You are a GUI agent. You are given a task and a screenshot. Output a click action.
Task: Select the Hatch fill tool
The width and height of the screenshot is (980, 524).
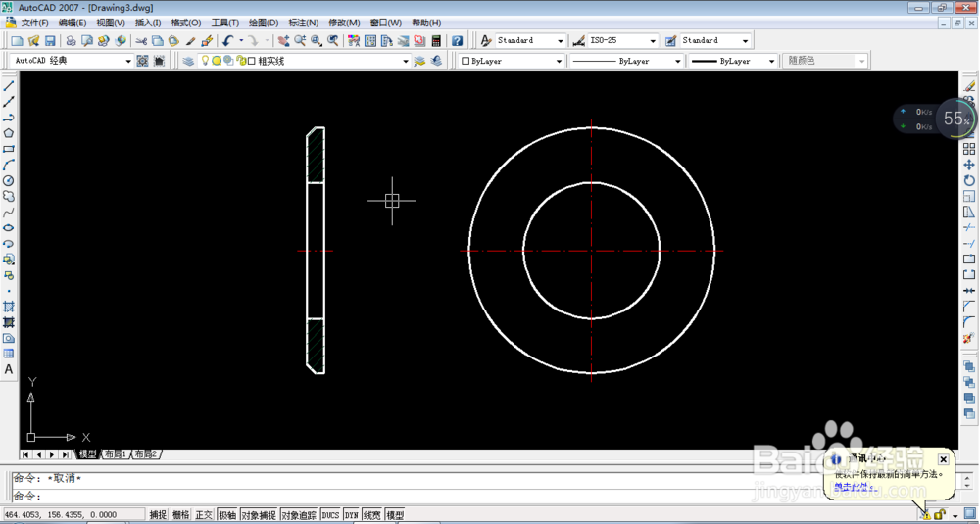9,307
